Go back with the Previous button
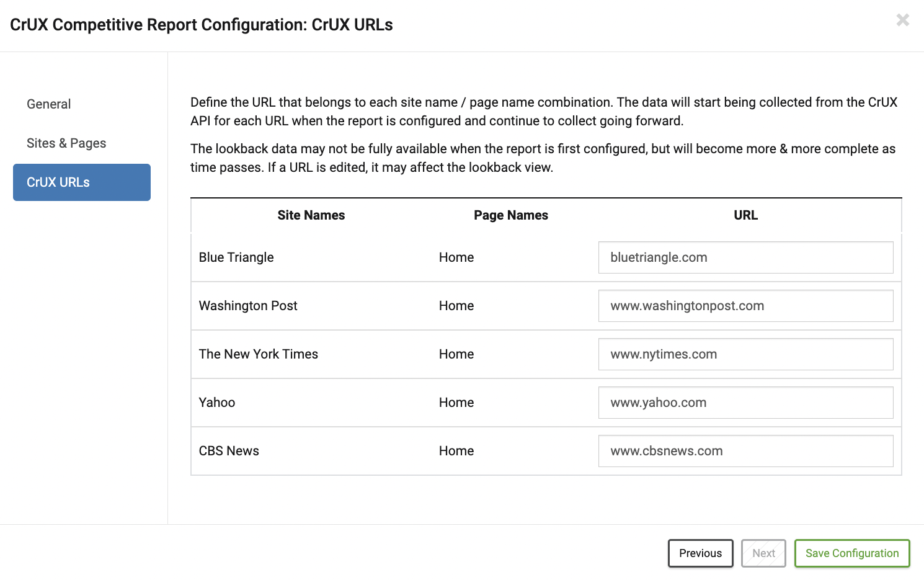The image size is (924, 580). pos(700,553)
